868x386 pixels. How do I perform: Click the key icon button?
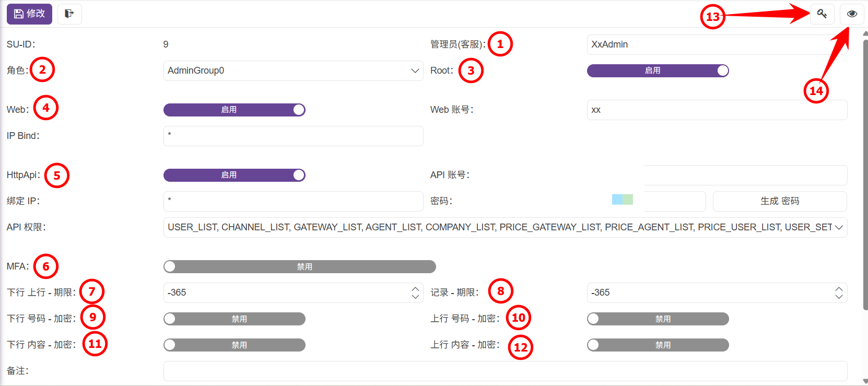(822, 14)
